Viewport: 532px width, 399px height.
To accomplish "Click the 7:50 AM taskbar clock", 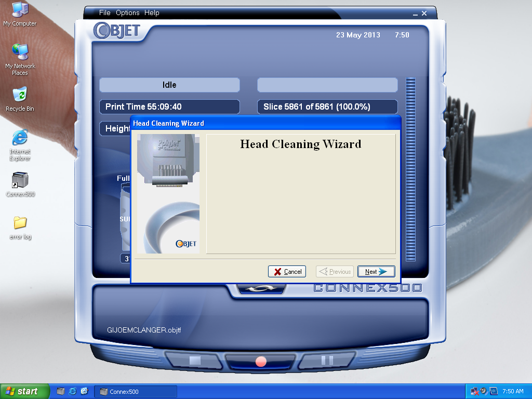I will point(513,391).
